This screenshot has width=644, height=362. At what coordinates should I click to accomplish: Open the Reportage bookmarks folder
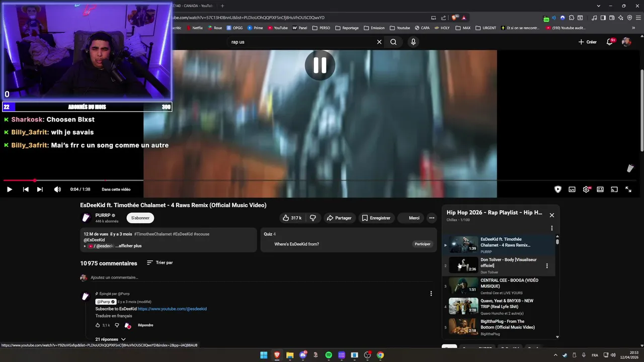point(347,28)
